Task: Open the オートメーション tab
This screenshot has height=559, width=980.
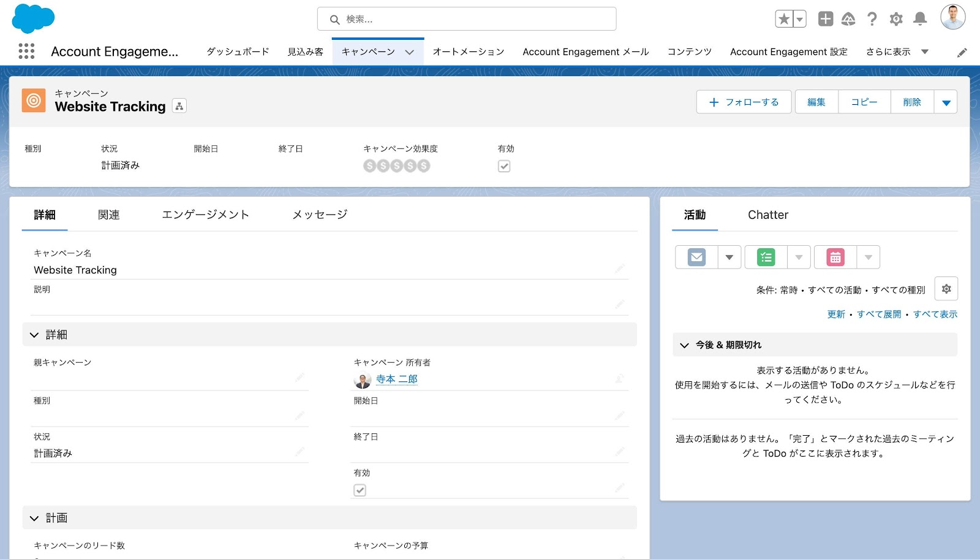Action: 469,52
